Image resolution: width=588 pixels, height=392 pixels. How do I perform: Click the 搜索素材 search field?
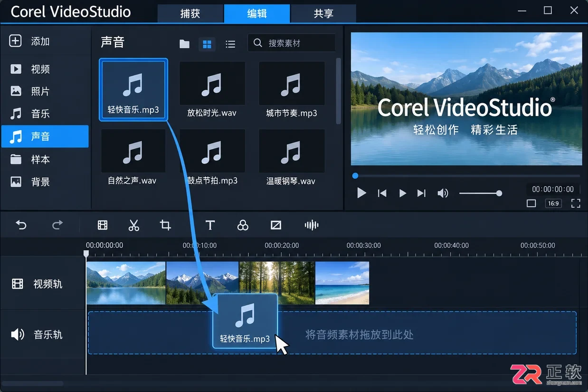click(291, 43)
